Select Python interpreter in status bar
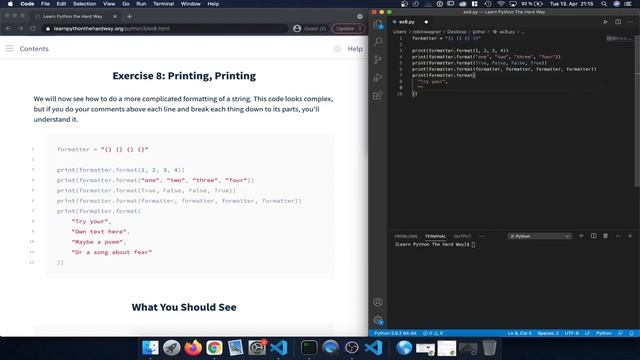The image size is (640, 360). pos(395,333)
